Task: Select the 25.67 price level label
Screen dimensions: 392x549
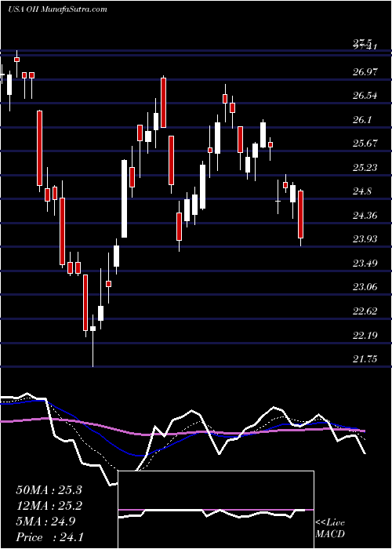Action: pos(365,144)
